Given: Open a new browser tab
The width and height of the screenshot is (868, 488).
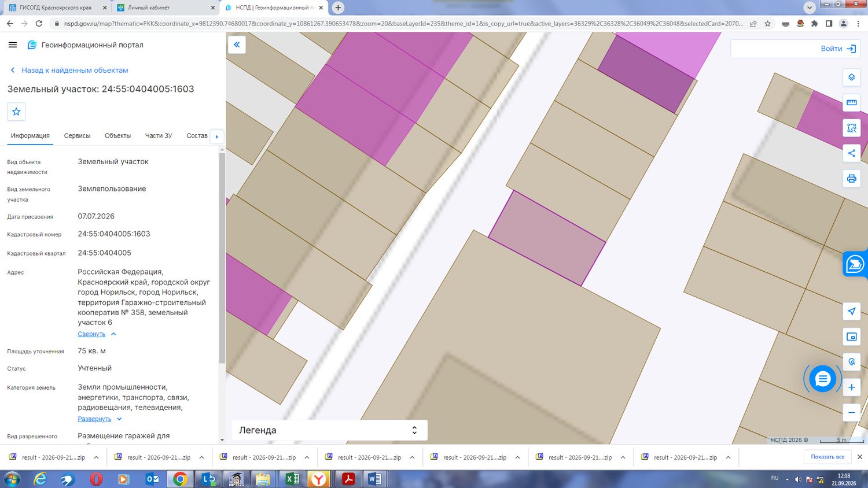Looking at the screenshot, I should pos(338,8).
